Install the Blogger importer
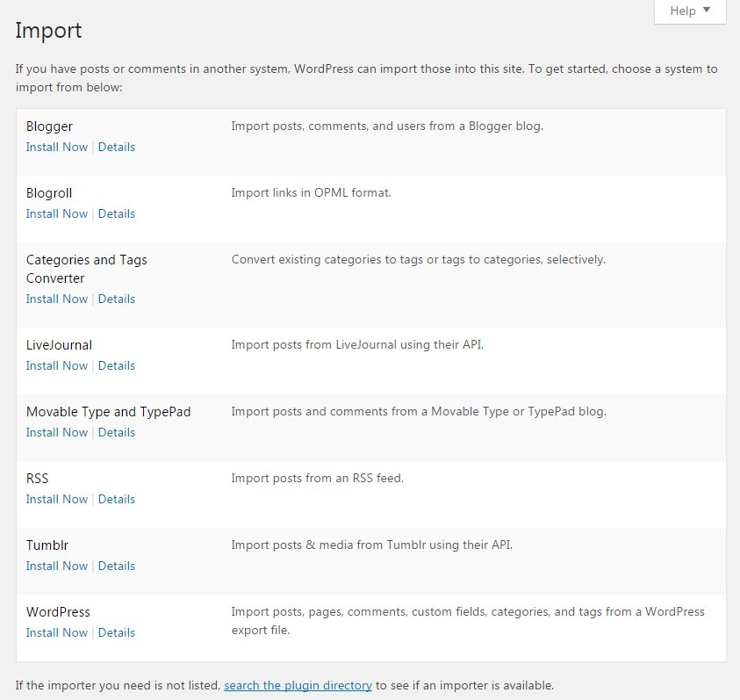 [56, 147]
